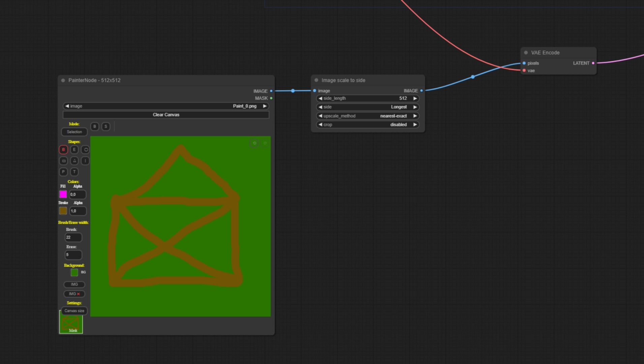The width and height of the screenshot is (644, 364).
Task: Select the Brush (B) shape tool
Action: click(63, 150)
